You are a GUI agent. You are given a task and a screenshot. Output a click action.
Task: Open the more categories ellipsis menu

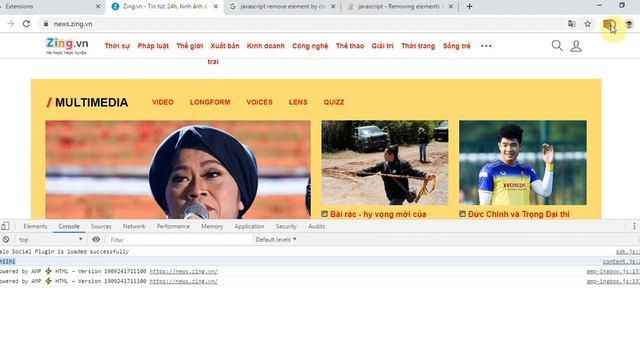click(x=486, y=46)
